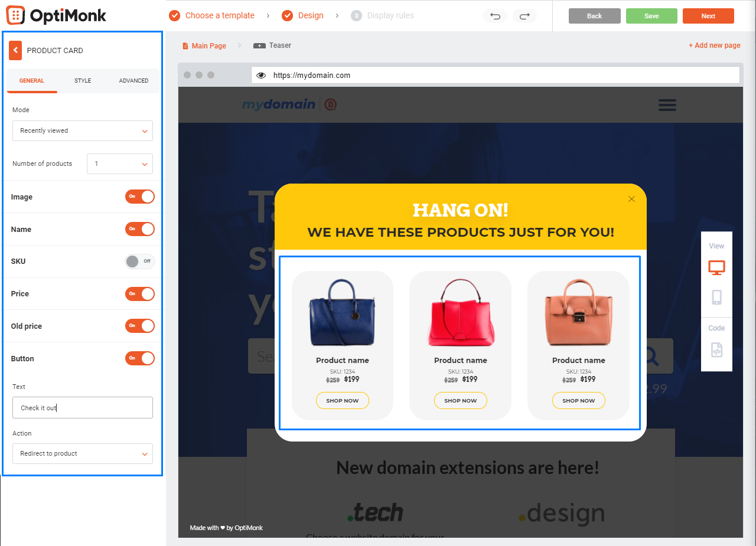Click the Design step checkmark icon

(x=287, y=16)
